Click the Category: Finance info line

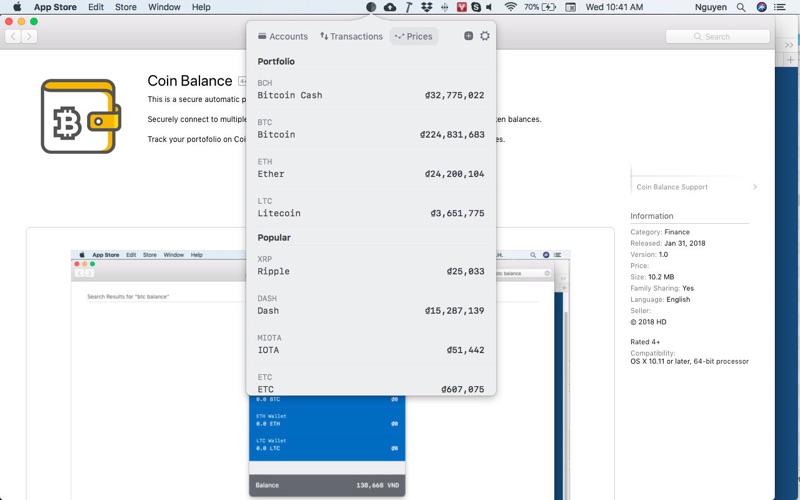tap(660, 232)
